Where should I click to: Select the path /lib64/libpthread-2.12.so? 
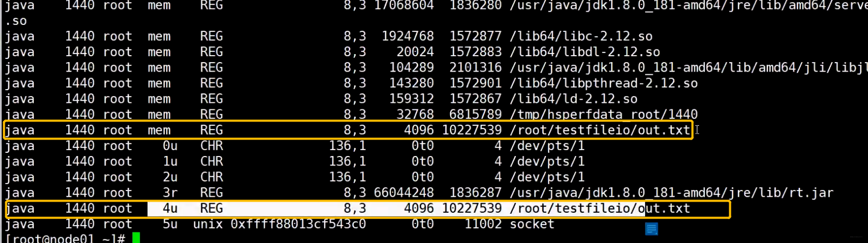click(604, 83)
